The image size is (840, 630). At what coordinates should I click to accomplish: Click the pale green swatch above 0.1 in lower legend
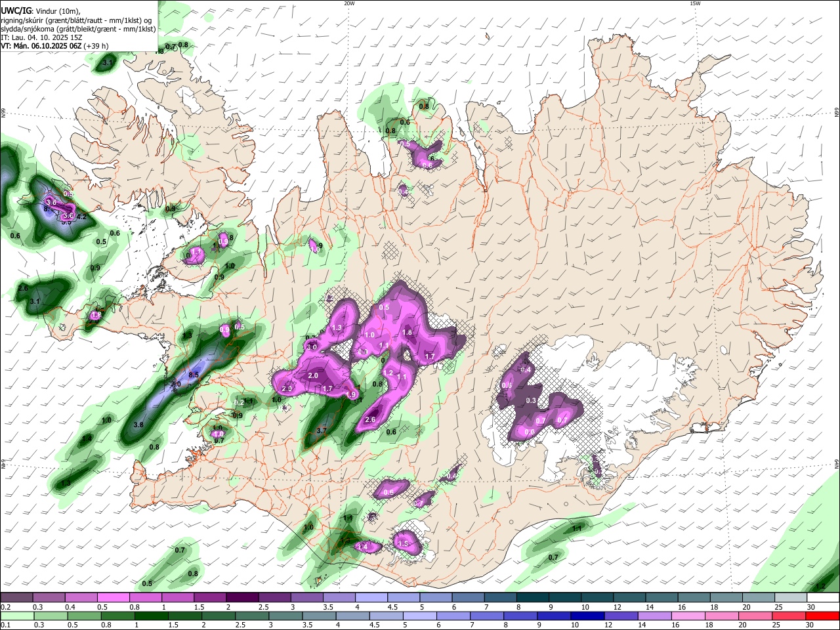point(16,616)
